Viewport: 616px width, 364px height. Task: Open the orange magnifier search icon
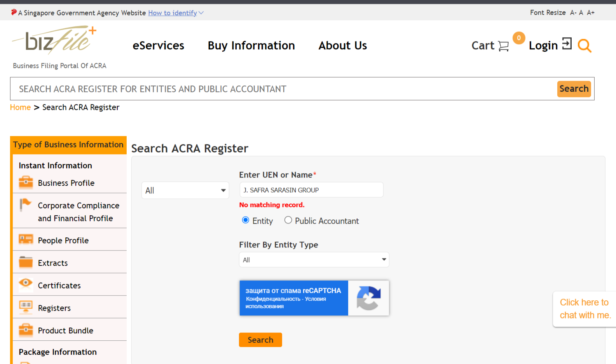[x=584, y=46]
